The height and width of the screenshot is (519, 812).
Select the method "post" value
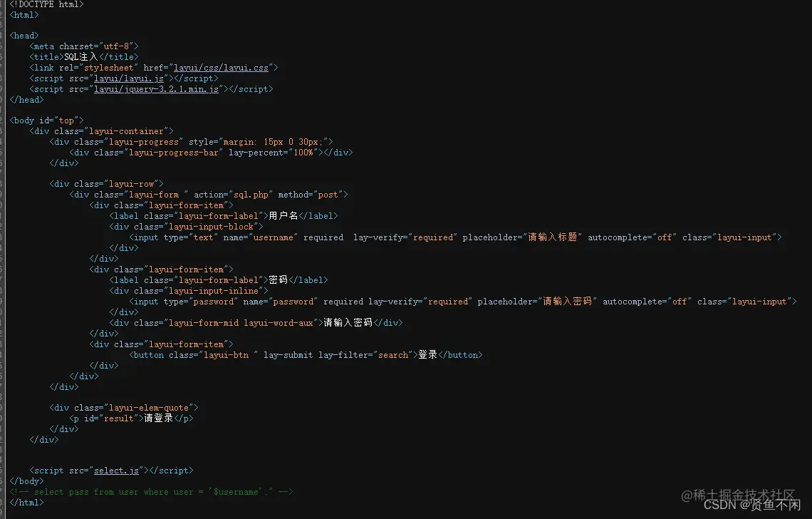pyautogui.click(x=328, y=195)
